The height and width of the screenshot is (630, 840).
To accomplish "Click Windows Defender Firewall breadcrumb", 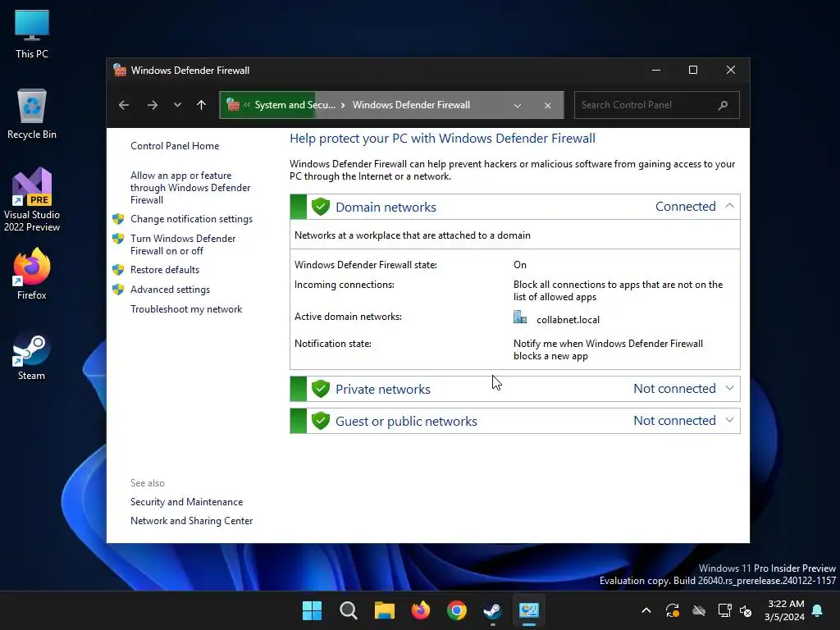I will pos(411,105).
